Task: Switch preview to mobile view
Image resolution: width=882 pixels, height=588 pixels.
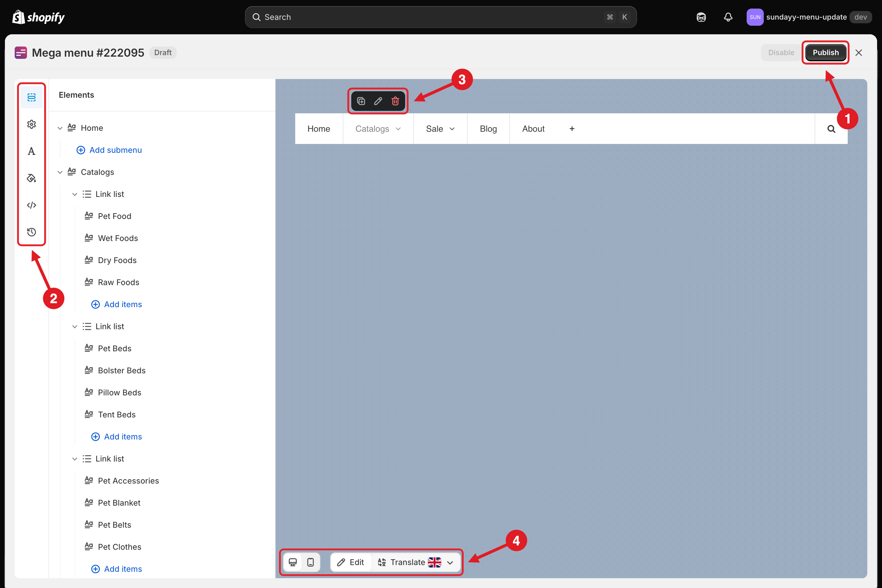Action: [x=311, y=562]
